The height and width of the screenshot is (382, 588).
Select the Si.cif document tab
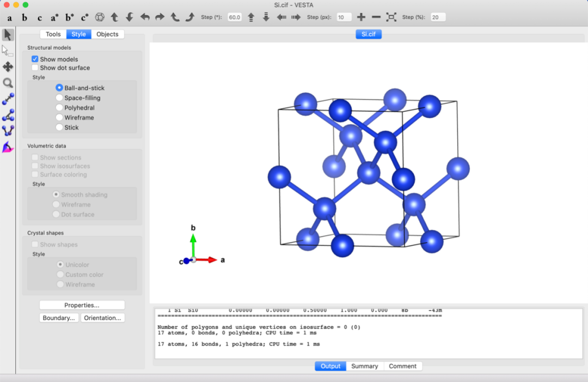[x=369, y=34]
